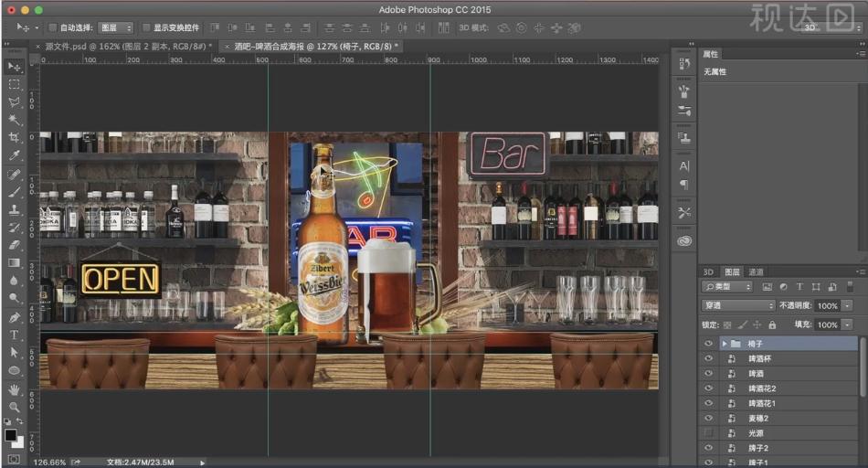Hide the 啤酒 layer

[708, 373]
